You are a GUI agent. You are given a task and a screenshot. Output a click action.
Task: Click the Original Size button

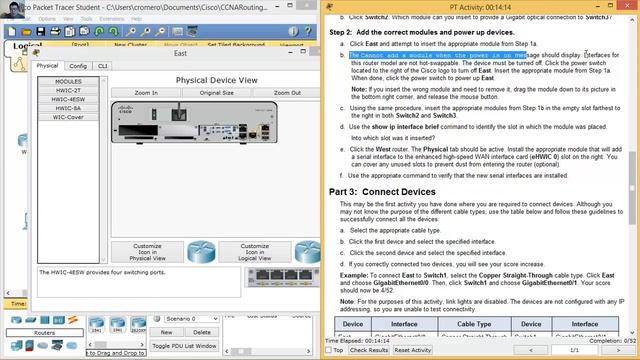(x=217, y=93)
